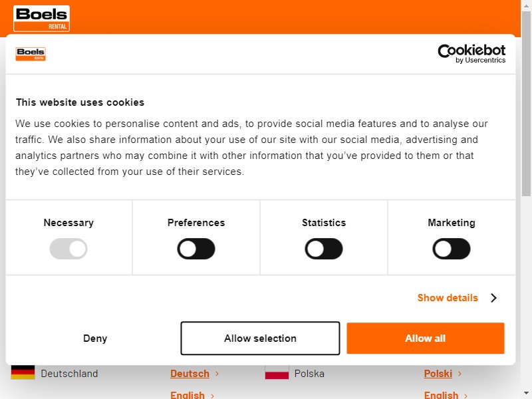The width and height of the screenshot is (532, 399).
Task: Click the Polish flag icon
Action: [x=277, y=372]
